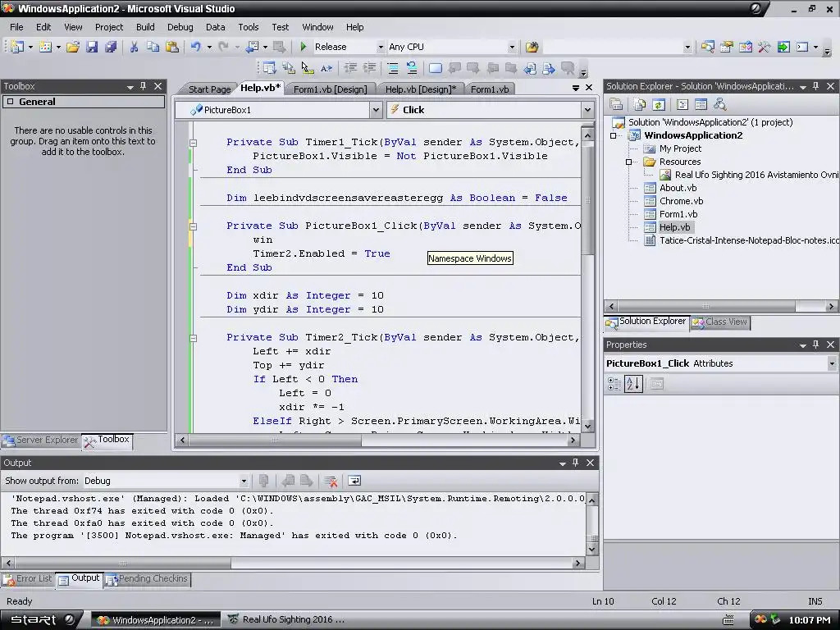Image resolution: width=840 pixels, height=630 pixels.
Task: Click the Decrease Indent icon
Action: coord(350,68)
